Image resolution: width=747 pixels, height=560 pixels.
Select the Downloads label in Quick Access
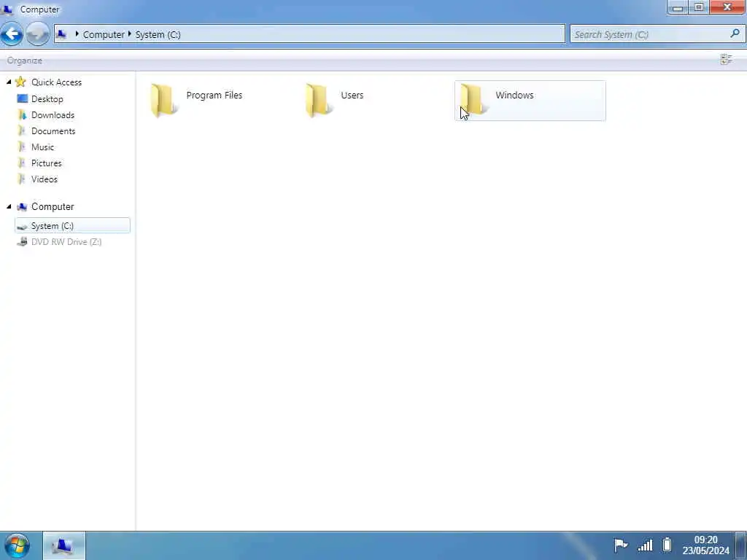click(x=53, y=114)
